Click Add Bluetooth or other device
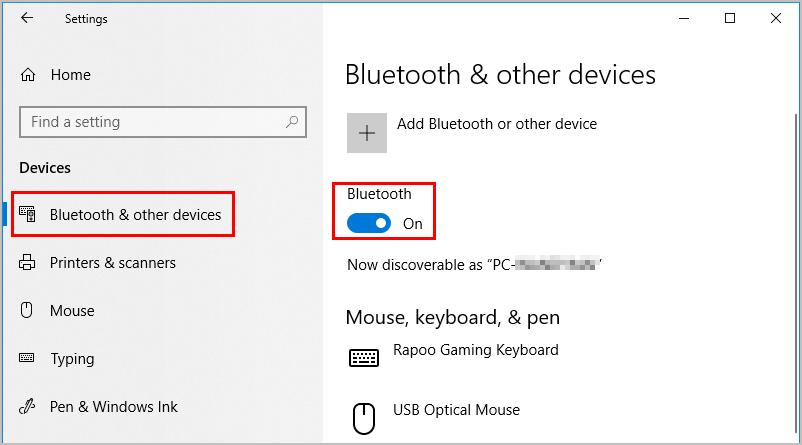This screenshot has width=802, height=445. tap(496, 124)
